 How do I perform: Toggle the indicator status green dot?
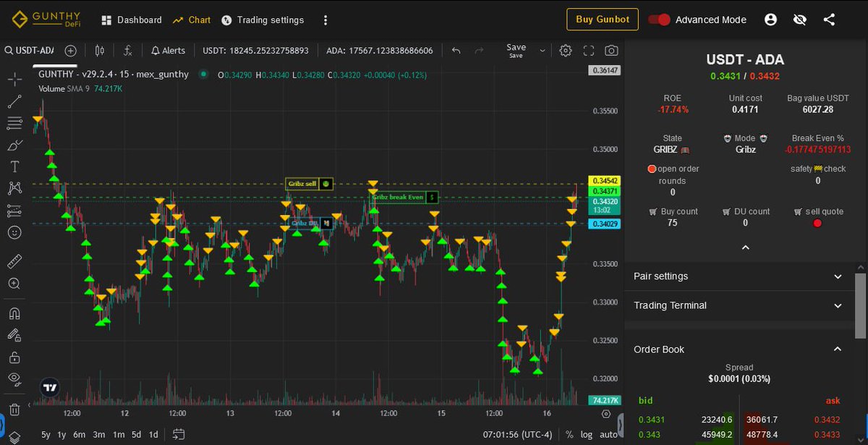tap(203, 74)
